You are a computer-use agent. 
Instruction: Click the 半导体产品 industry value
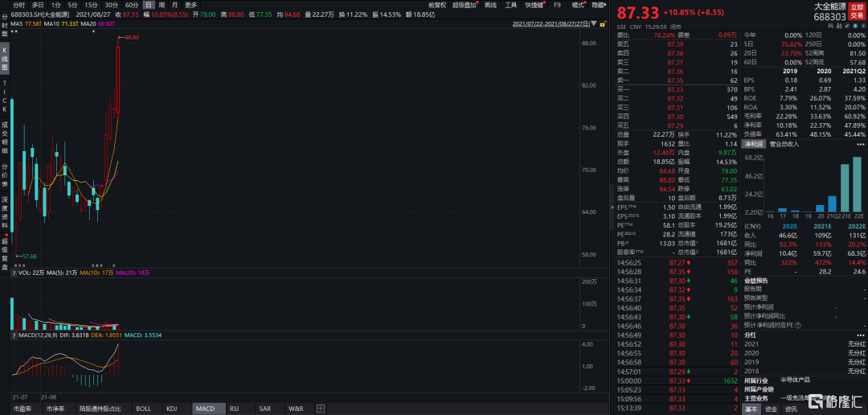[795, 380]
